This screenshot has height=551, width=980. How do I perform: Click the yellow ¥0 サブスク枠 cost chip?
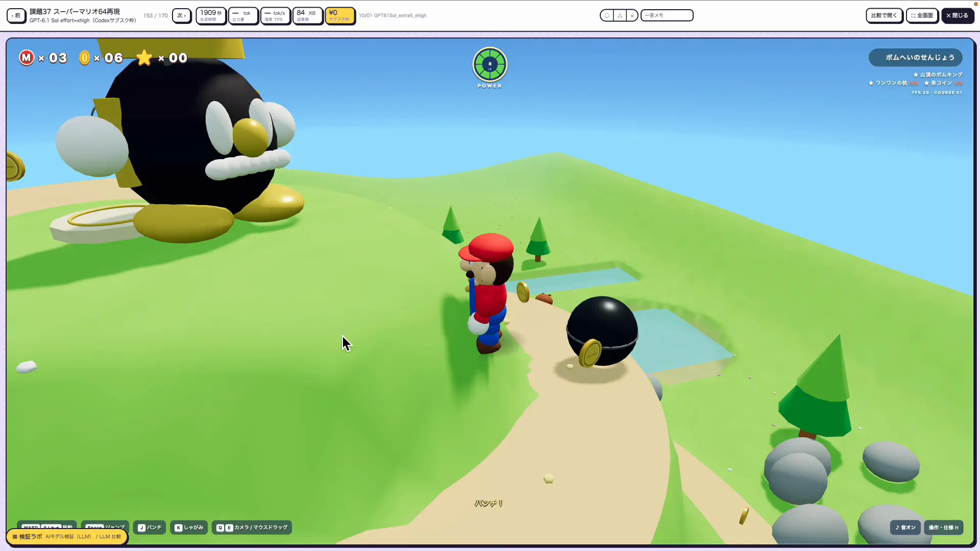click(x=339, y=15)
